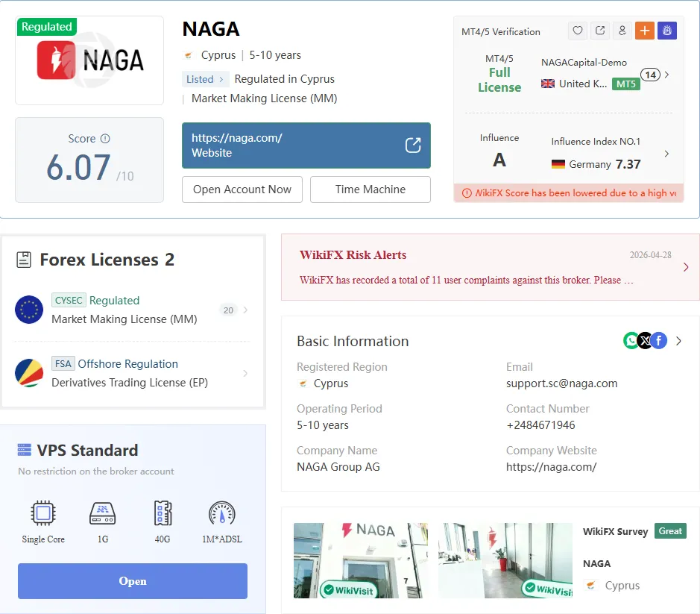
Task: Expand the CYSEC license row arrow
Action: [245, 310]
